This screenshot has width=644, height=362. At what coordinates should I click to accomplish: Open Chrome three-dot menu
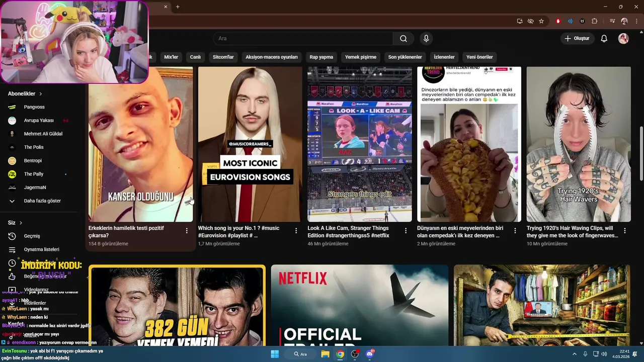[x=636, y=21]
